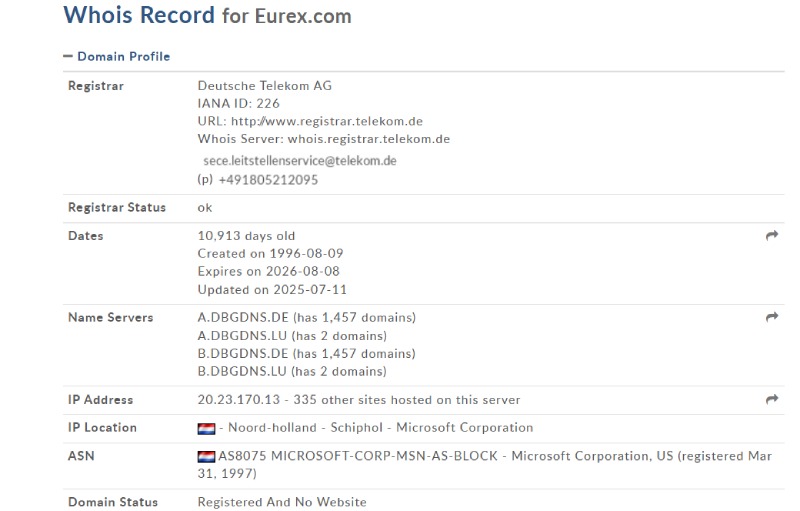Click the whois.registrar.telekom.de server text
Screen dimensions: 800x511
click(369, 139)
